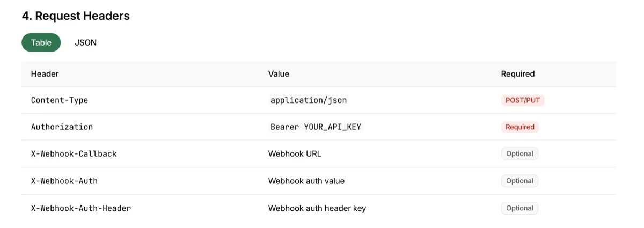
Task: Select the Content-Type header name
Action: [60, 100]
